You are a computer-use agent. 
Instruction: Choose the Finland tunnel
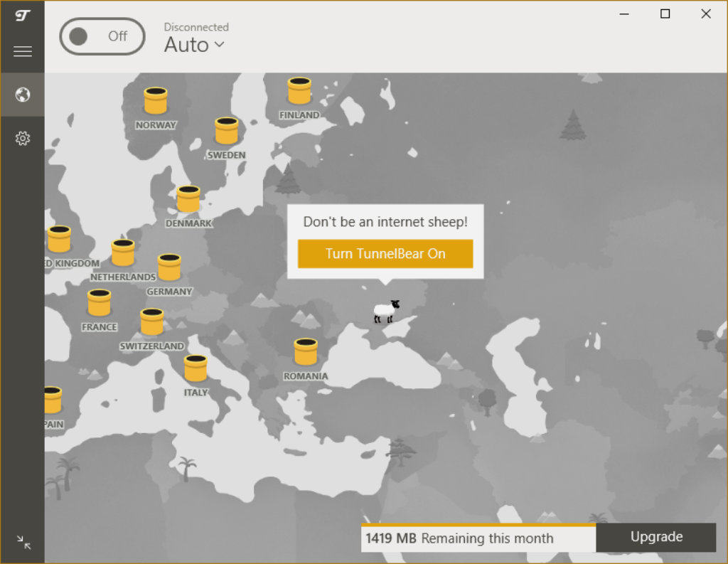tap(299, 91)
